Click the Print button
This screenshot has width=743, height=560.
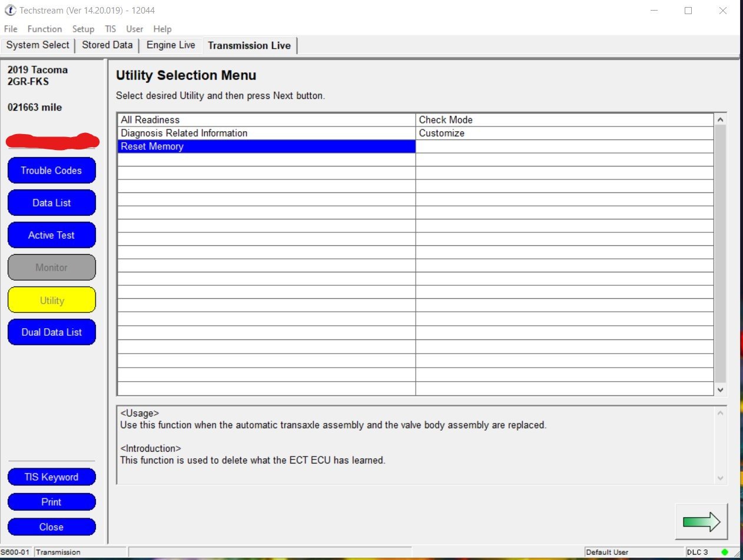(51, 502)
